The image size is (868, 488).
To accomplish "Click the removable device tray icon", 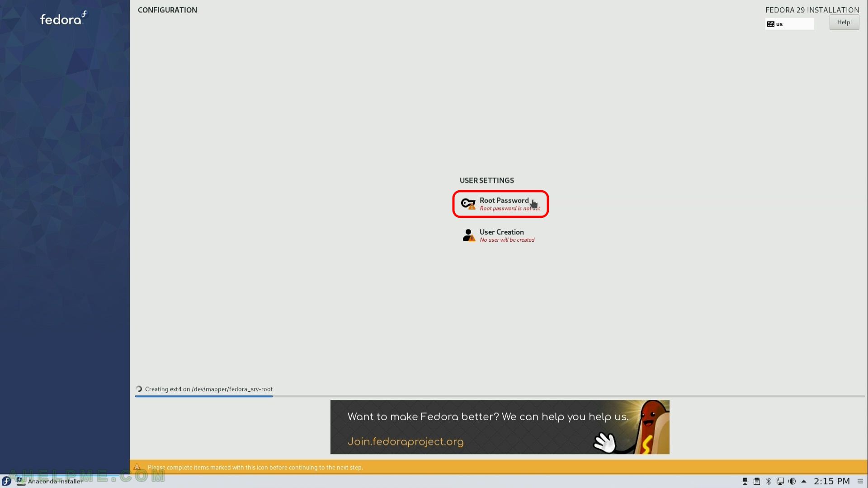I will click(745, 481).
